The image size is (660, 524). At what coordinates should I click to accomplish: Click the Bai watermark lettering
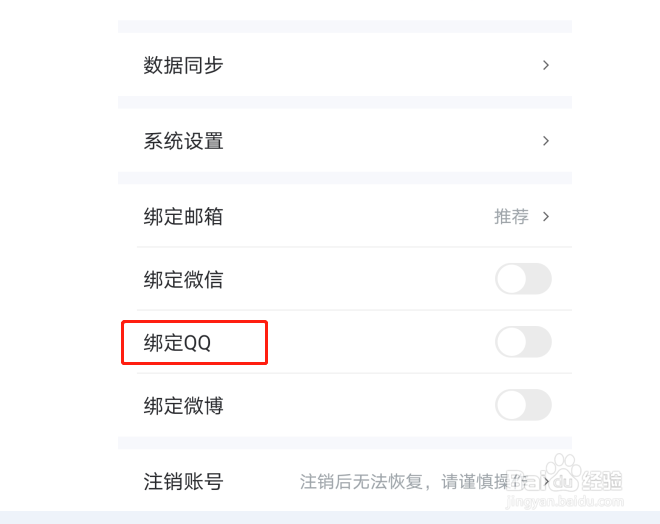525,481
